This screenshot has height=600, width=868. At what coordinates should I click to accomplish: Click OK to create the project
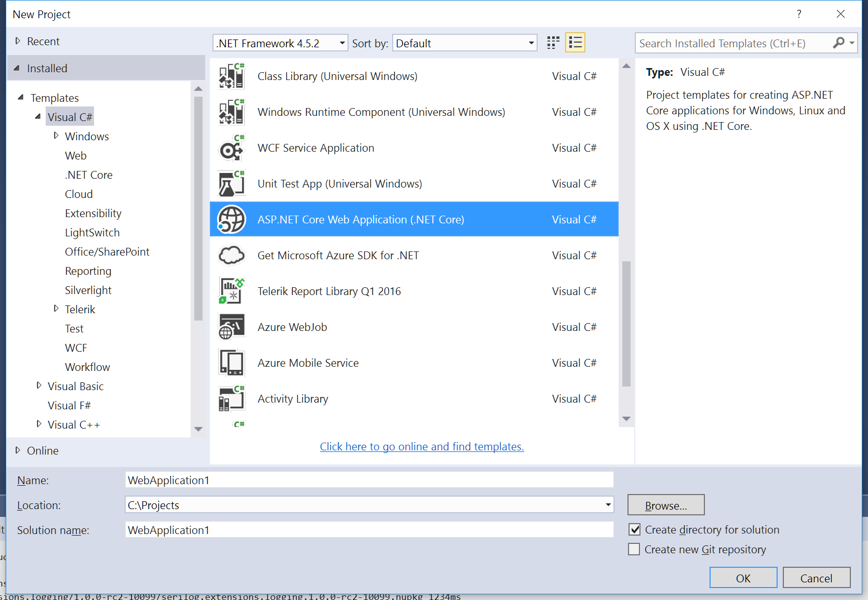pos(743,578)
